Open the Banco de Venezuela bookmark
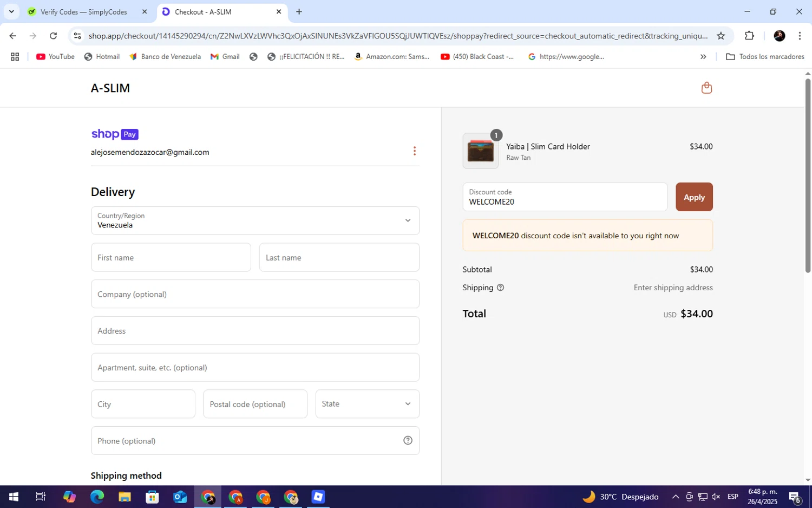Image resolution: width=812 pixels, height=508 pixels. tap(165, 57)
